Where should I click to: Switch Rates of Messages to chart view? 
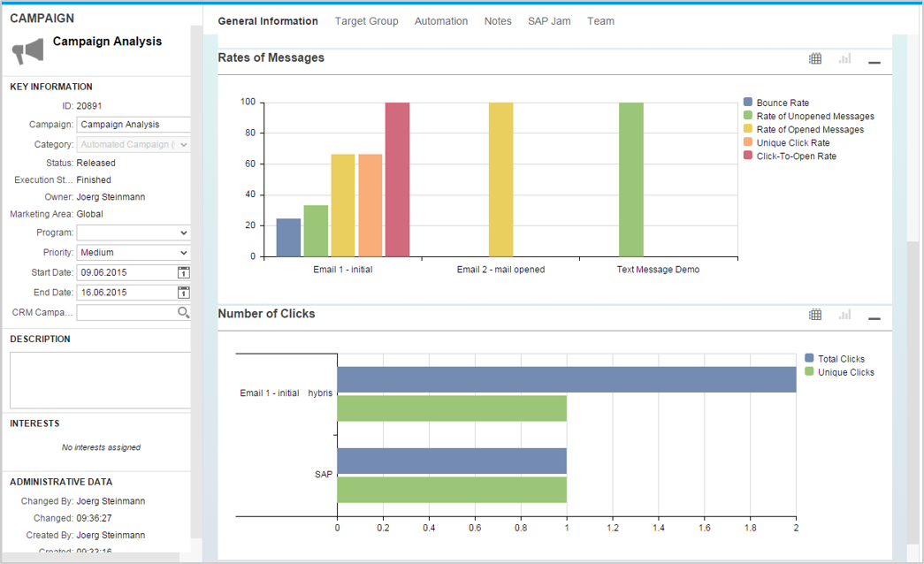pyautogui.click(x=844, y=57)
